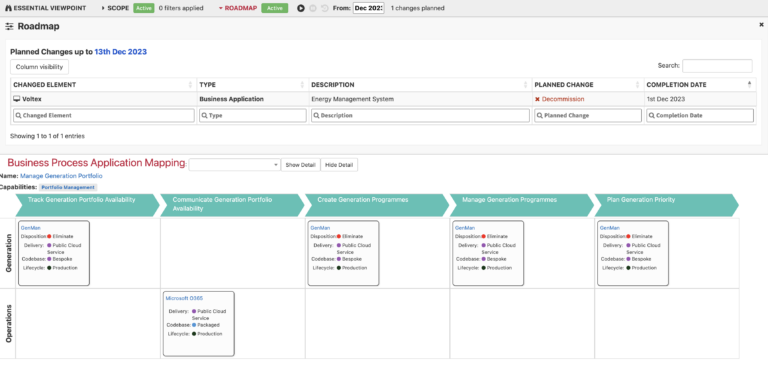
Task: Toggle the Roadmap Active badge
Action: tap(275, 8)
